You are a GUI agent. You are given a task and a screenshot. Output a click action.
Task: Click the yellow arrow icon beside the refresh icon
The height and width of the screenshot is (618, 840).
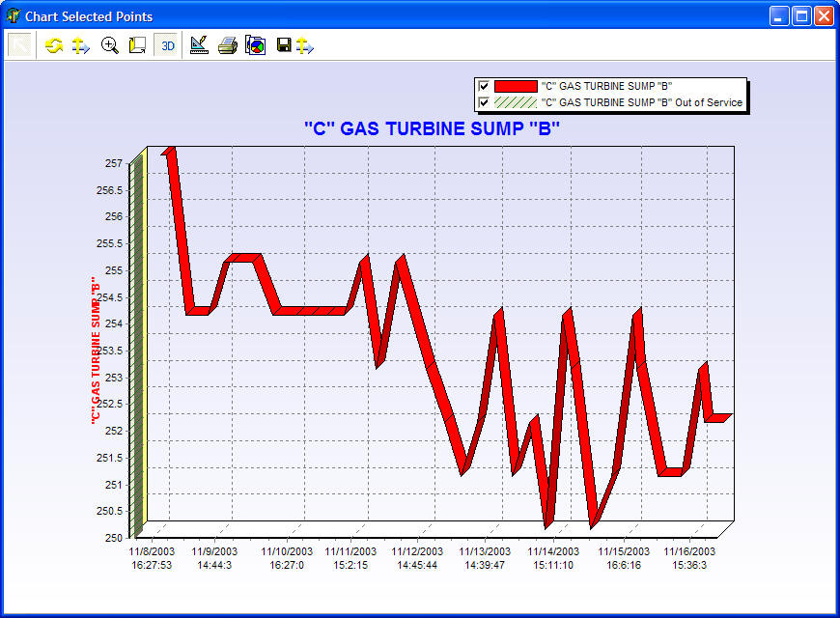[x=81, y=45]
